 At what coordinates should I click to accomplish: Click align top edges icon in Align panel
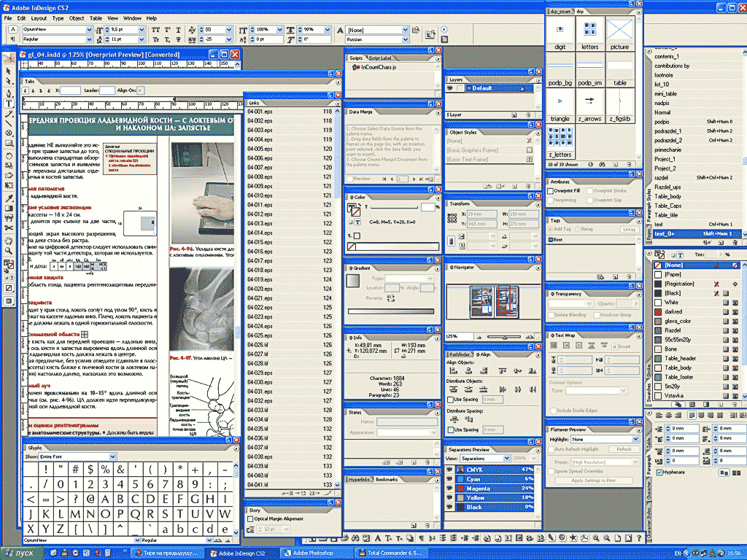[502, 370]
